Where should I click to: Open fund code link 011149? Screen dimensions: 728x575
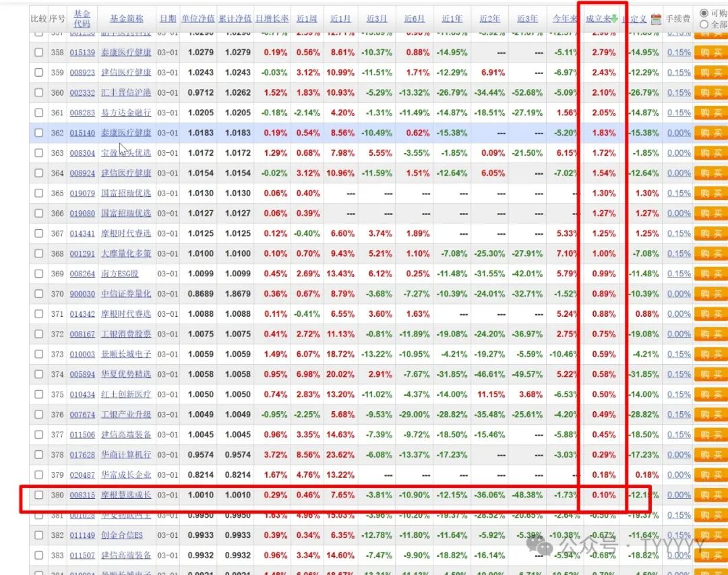pos(82,535)
